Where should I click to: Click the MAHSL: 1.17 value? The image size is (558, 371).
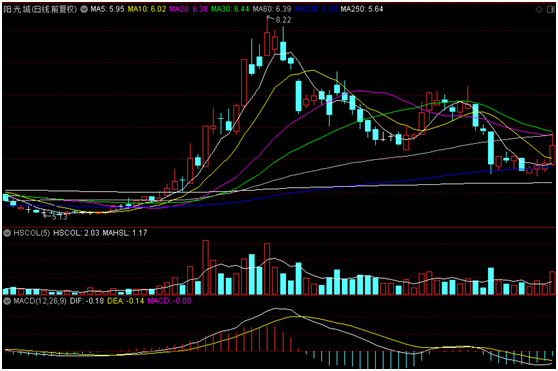[x=125, y=233]
